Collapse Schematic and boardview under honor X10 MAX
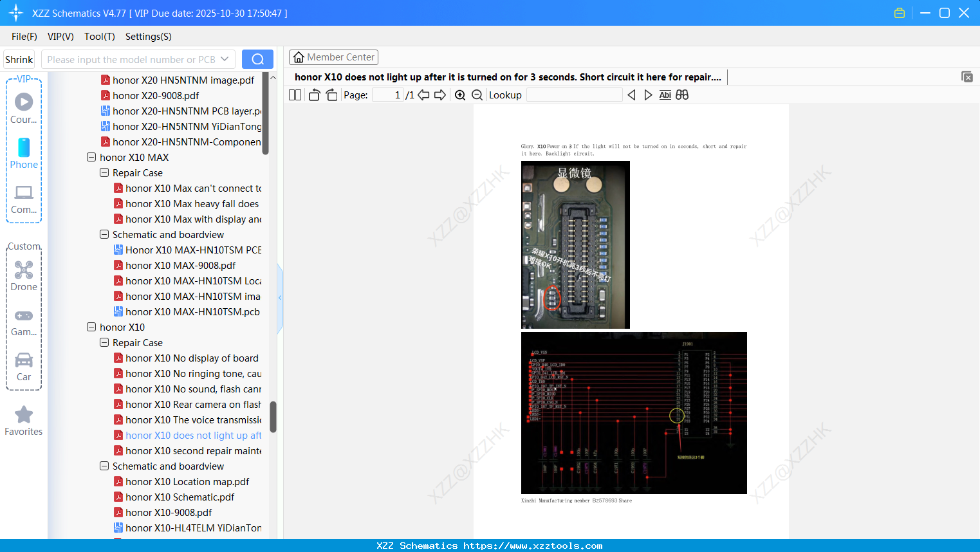The width and height of the screenshot is (980, 552). click(104, 234)
